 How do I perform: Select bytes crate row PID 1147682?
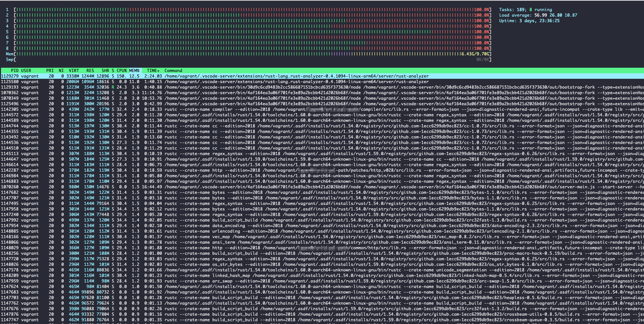pos(322,192)
